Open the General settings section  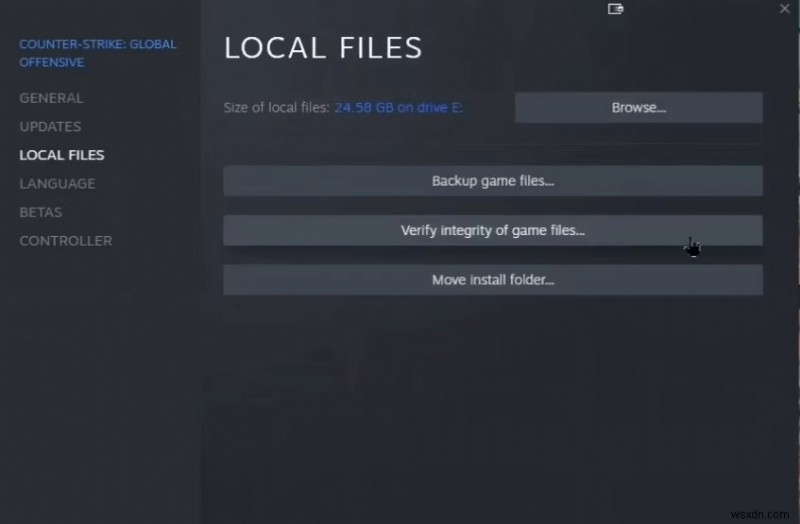point(51,98)
